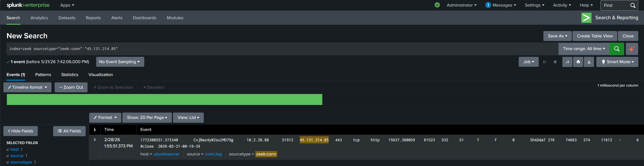644x166 pixels.
Task: Open the AI assistant sparkle icon
Action: click(632, 49)
